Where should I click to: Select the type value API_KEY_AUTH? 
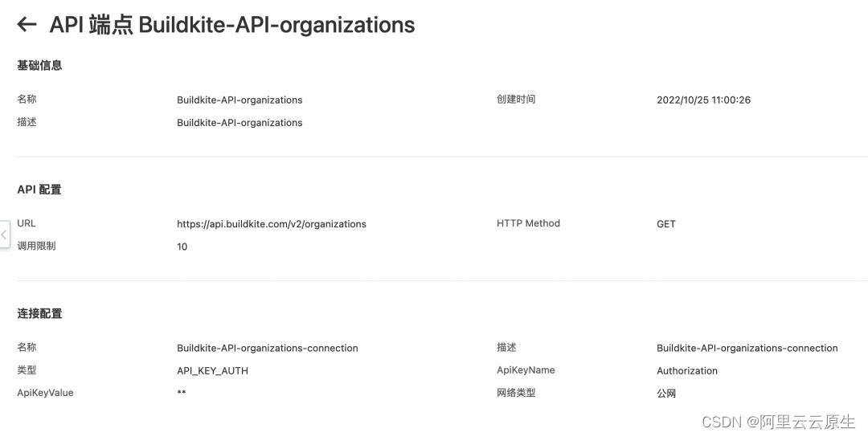[212, 371]
